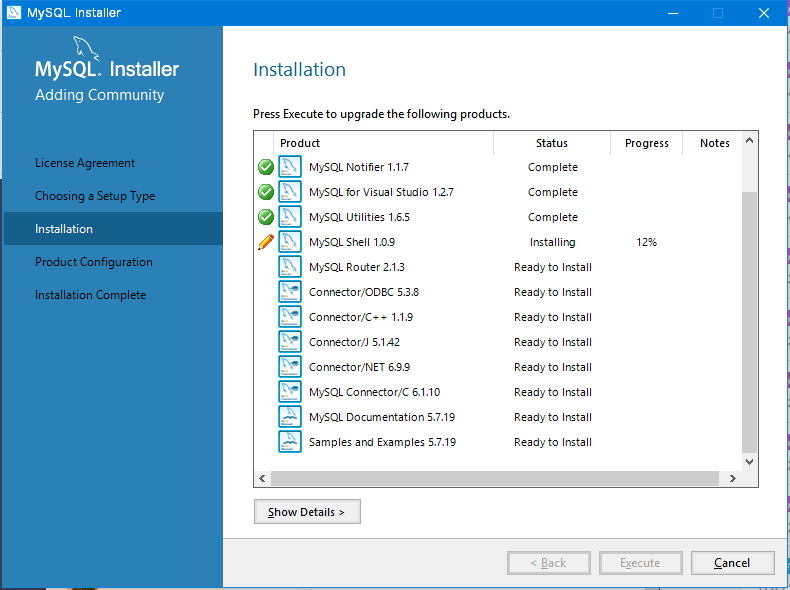Click the vertical scrollbar down arrow
This screenshot has width=790, height=590.
click(x=750, y=463)
